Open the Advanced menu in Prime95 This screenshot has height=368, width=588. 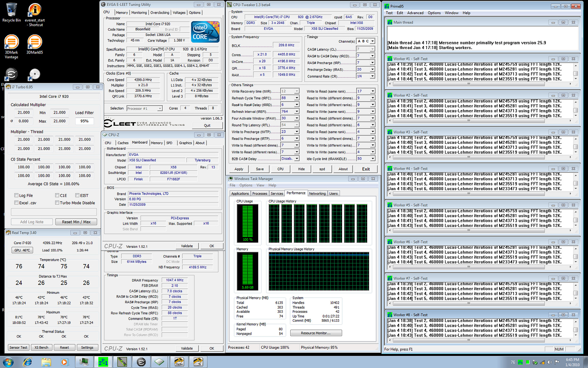point(415,13)
